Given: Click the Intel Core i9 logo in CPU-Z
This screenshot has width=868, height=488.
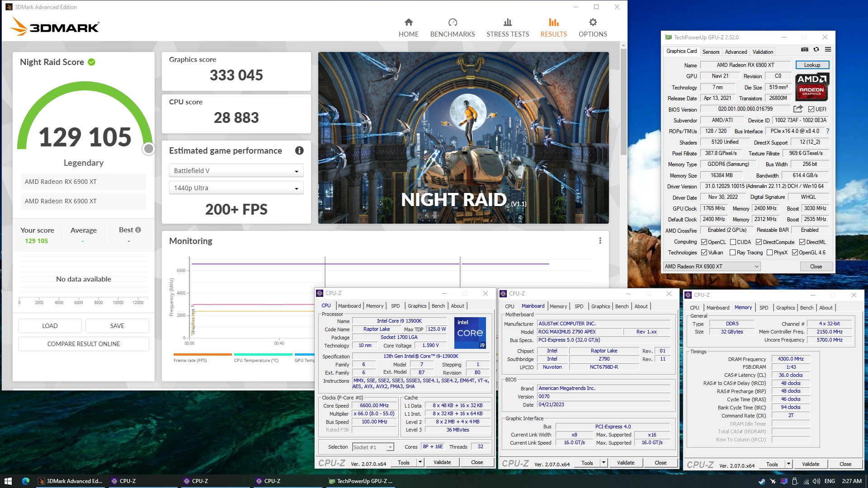Looking at the screenshot, I should click(x=470, y=333).
